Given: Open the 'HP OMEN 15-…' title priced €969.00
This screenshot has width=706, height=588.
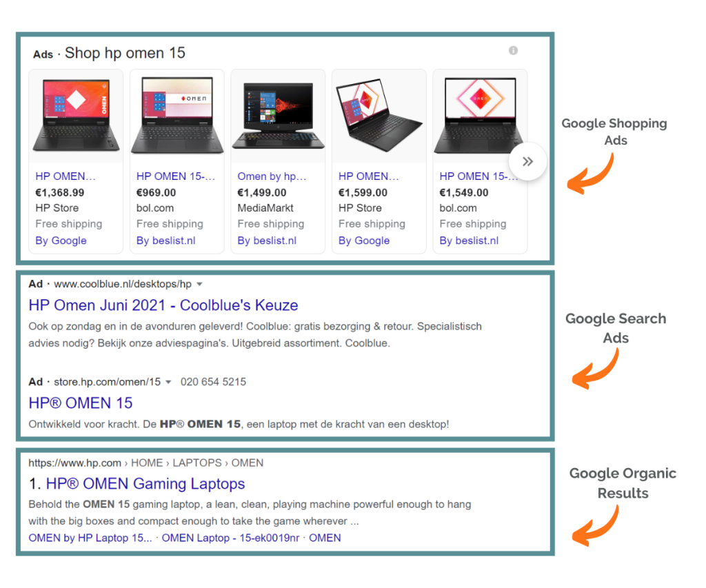Looking at the screenshot, I should point(176,176).
